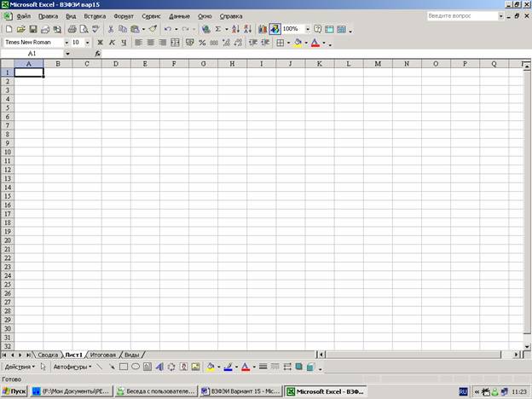Open the Данные menu
The image size is (532, 399).
point(179,16)
